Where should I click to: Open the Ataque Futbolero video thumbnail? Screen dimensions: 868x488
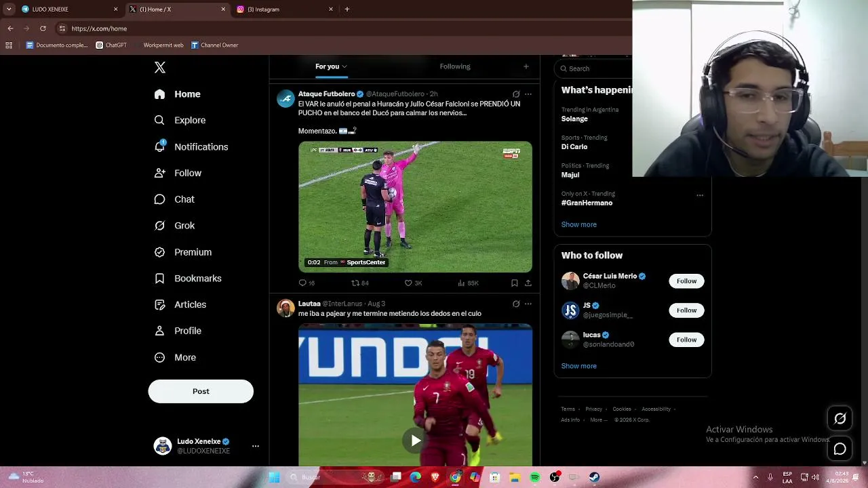415,207
